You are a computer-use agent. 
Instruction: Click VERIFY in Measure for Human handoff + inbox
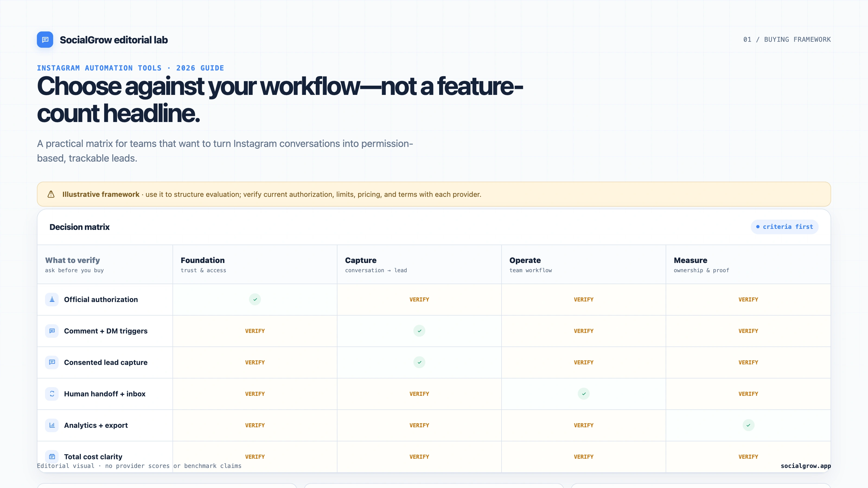[x=748, y=394]
